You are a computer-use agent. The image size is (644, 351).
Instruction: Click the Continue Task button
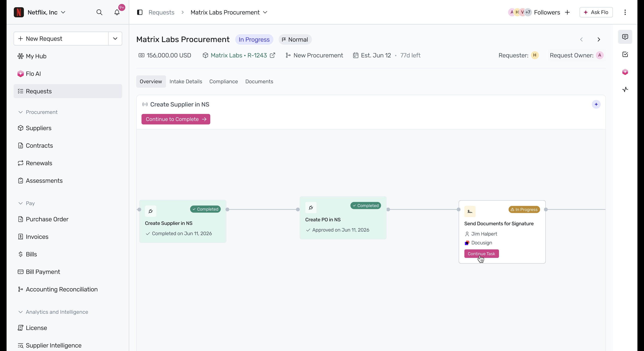click(481, 254)
